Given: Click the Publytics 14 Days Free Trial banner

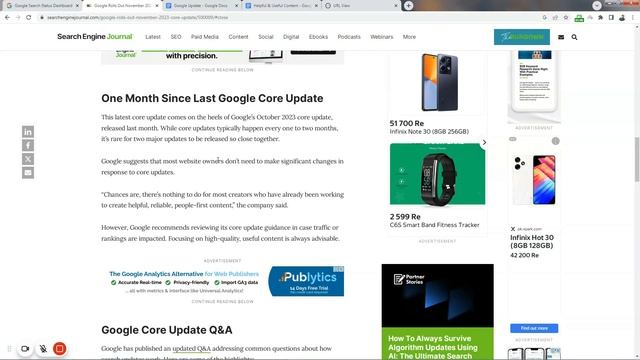Looking at the screenshot, I should pos(306,281).
